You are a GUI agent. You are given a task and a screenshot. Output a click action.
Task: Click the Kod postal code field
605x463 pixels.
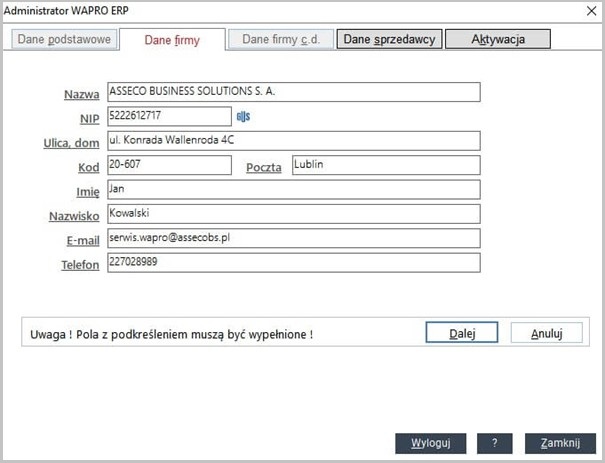[x=168, y=165]
